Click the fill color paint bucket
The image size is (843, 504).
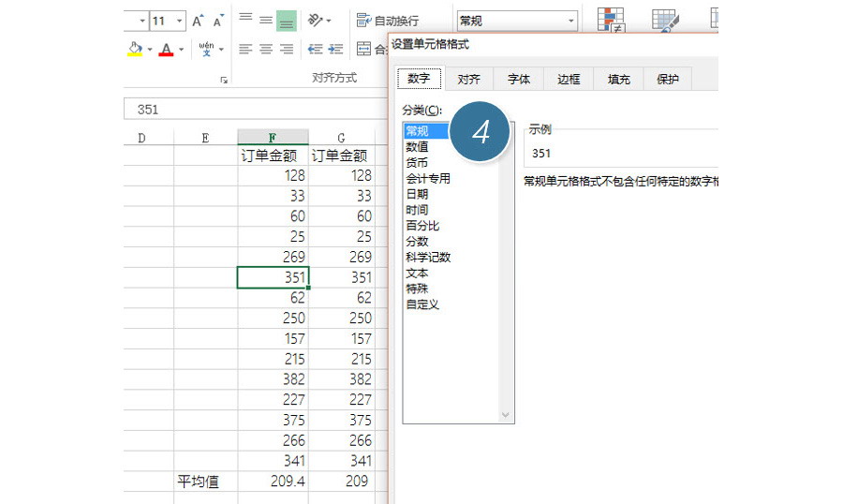(x=135, y=49)
